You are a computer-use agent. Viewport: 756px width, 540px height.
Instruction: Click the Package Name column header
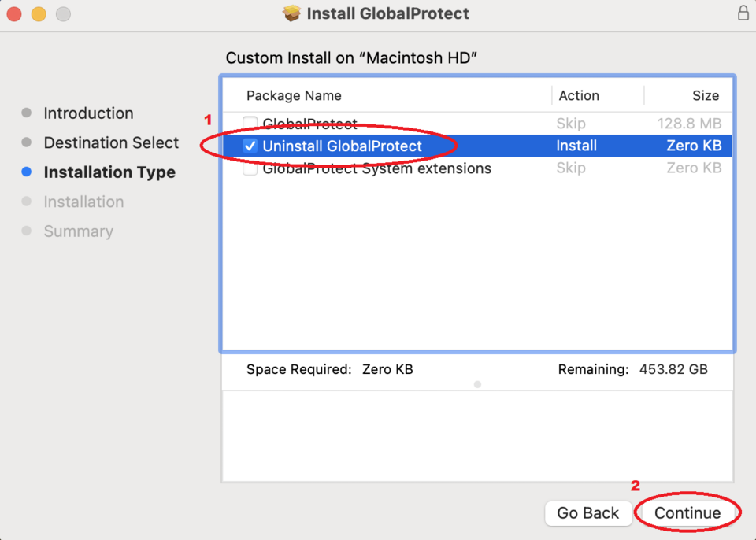pyautogui.click(x=294, y=95)
